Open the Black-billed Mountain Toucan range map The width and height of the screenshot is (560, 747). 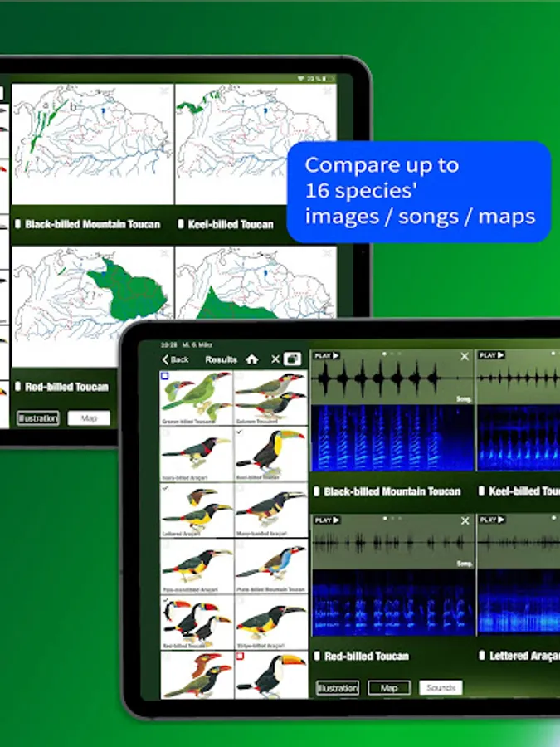[92, 144]
